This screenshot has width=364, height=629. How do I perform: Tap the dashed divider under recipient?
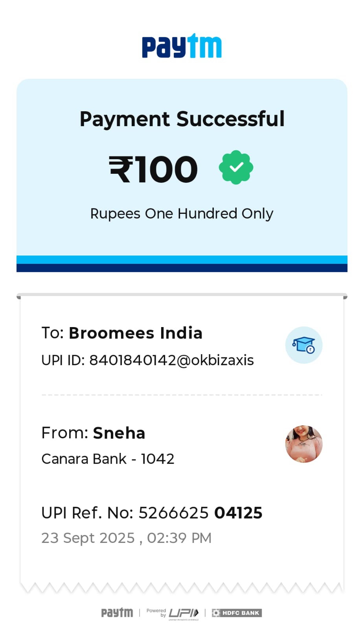182,395
